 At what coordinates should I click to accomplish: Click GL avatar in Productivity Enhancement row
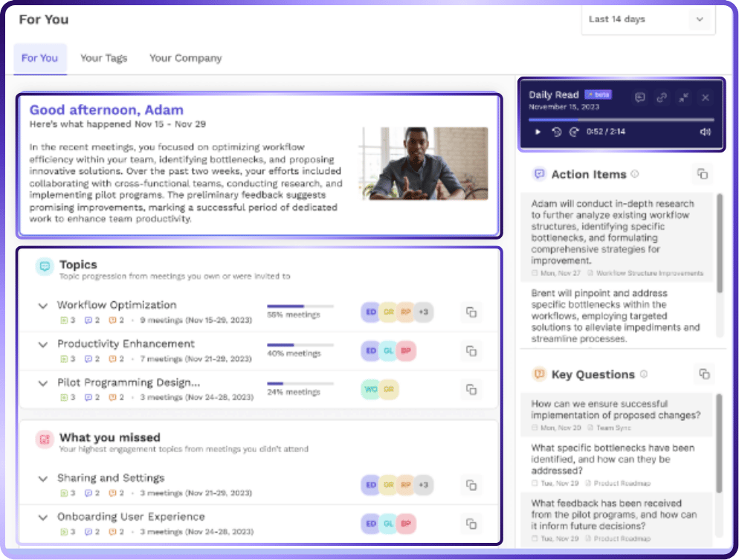(x=388, y=351)
